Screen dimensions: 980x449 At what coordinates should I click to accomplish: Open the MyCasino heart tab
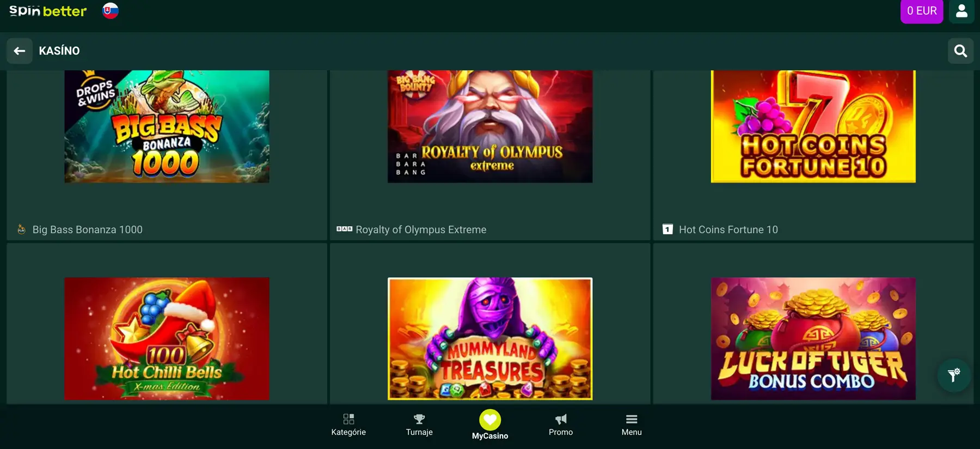coord(490,424)
